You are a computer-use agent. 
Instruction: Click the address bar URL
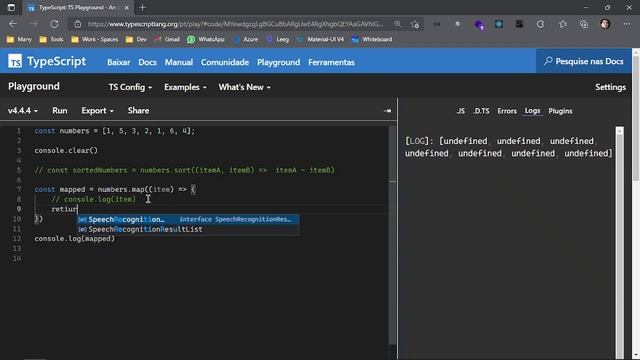[236, 24]
